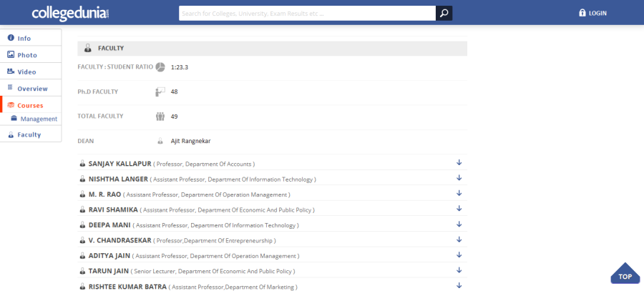Expand Sanjay Kallapur row with down arrow
644x291 pixels.
pyautogui.click(x=459, y=162)
